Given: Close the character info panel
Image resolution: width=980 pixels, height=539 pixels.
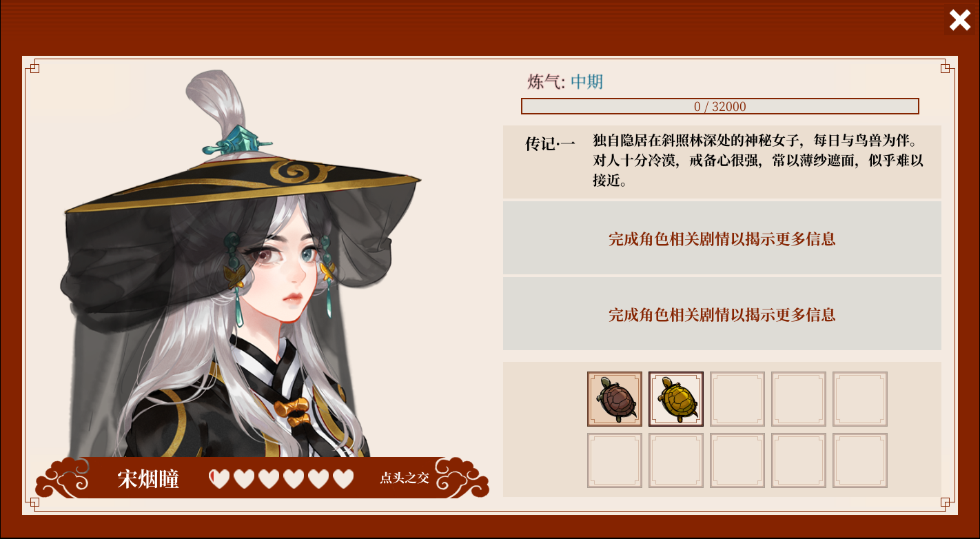Looking at the screenshot, I should pyautogui.click(x=959, y=21).
